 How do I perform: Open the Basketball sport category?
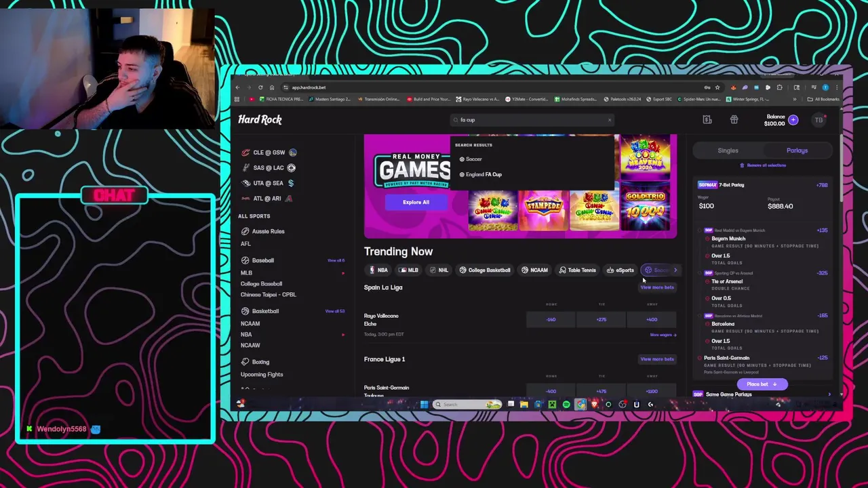(260, 311)
